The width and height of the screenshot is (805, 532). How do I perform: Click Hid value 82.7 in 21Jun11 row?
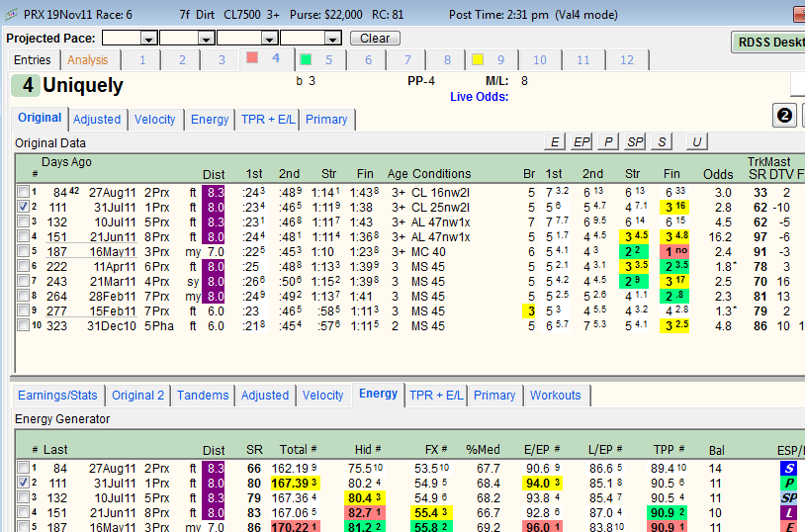pos(365,513)
